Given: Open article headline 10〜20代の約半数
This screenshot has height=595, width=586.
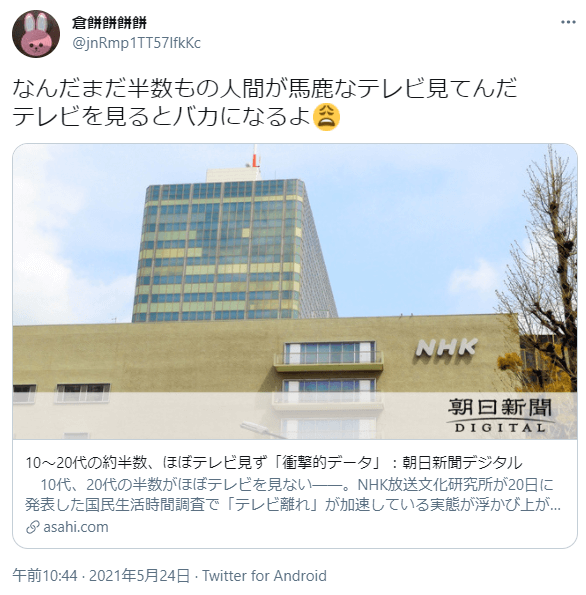Looking at the screenshot, I should tap(274, 463).
